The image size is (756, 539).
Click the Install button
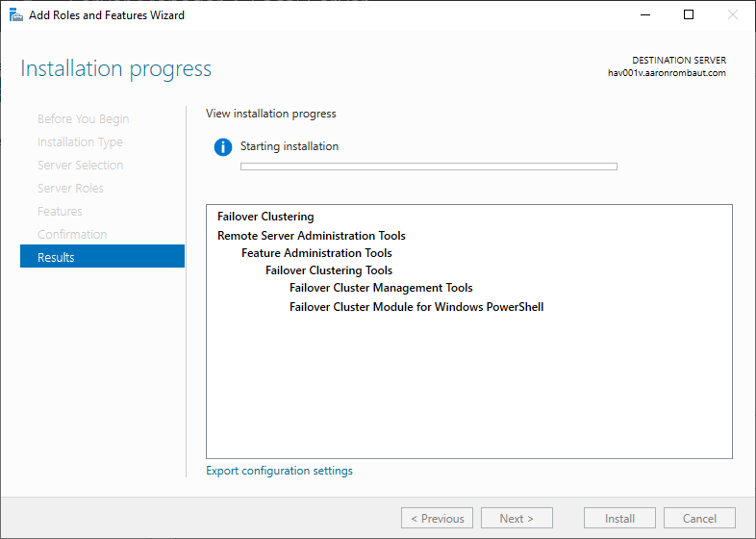coord(619,518)
